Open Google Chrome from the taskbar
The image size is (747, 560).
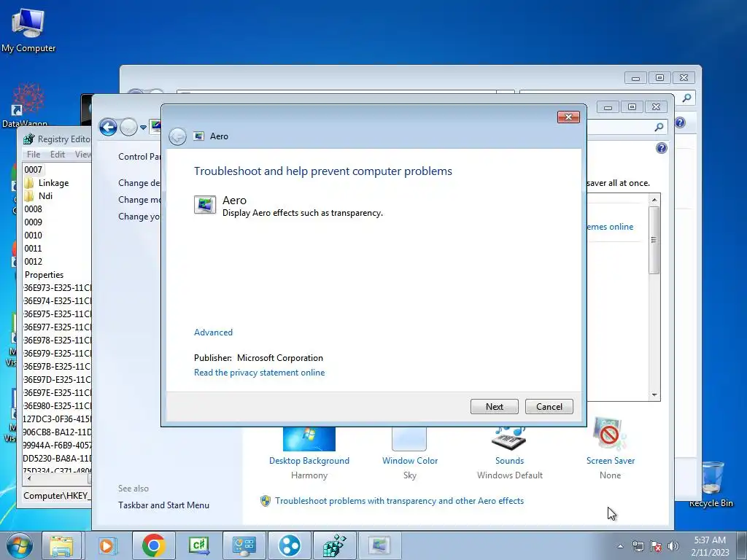pyautogui.click(x=153, y=545)
